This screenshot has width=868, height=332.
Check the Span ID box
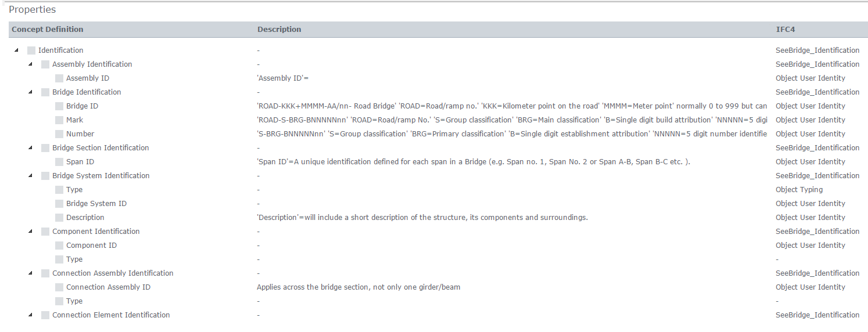click(x=59, y=162)
